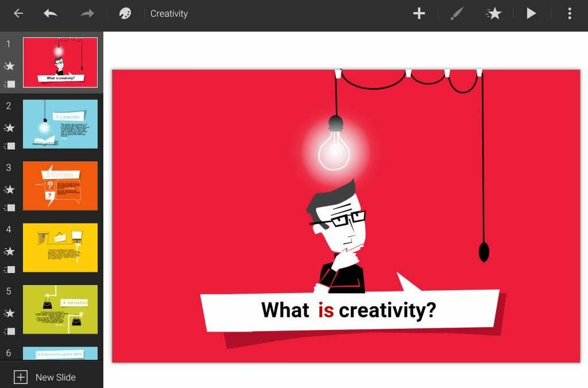
Task: Open animation effects star in toolbar
Action: (x=493, y=13)
